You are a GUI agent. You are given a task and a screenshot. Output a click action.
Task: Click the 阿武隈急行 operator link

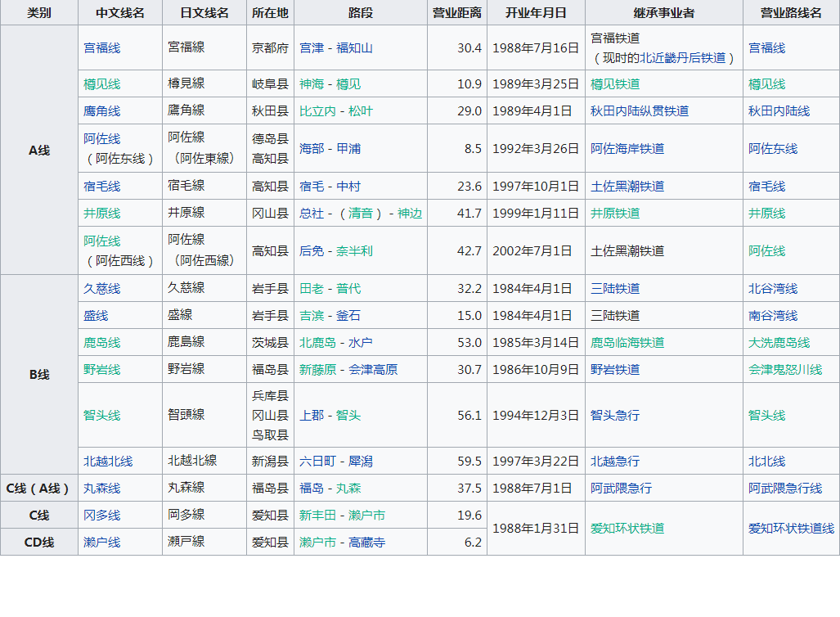(622, 489)
